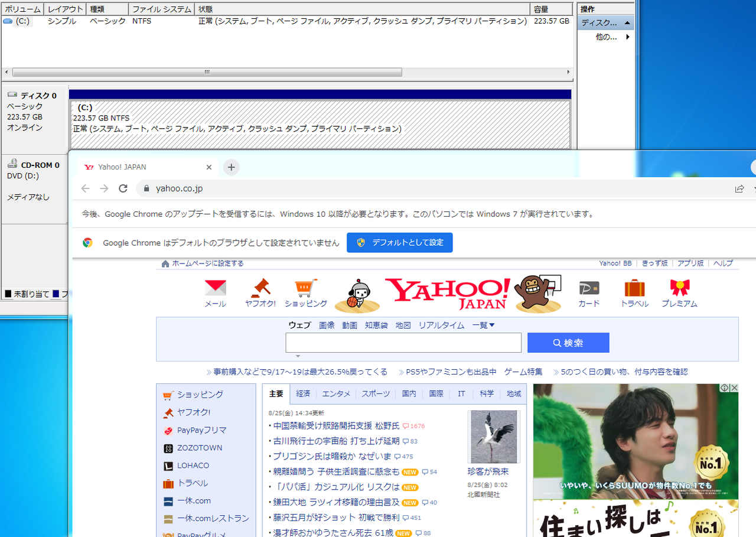The image size is (756, 537).
Task: Click the 容量 column header
Action: pyautogui.click(x=552, y=9)
